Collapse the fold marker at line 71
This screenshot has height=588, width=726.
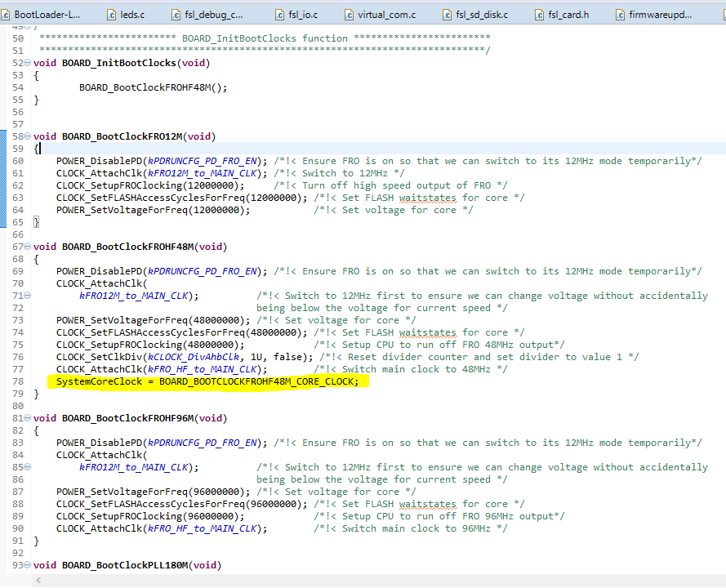tap(27, 295)
